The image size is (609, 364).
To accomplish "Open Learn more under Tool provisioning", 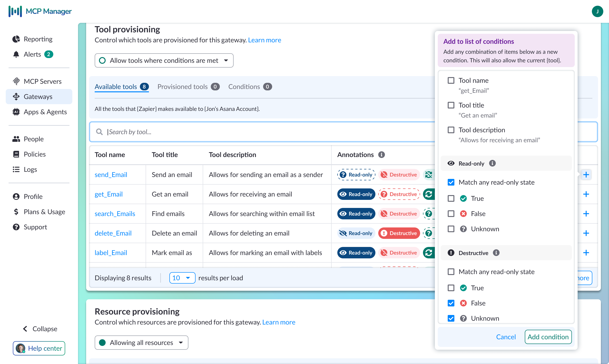I will click(265, 40).
